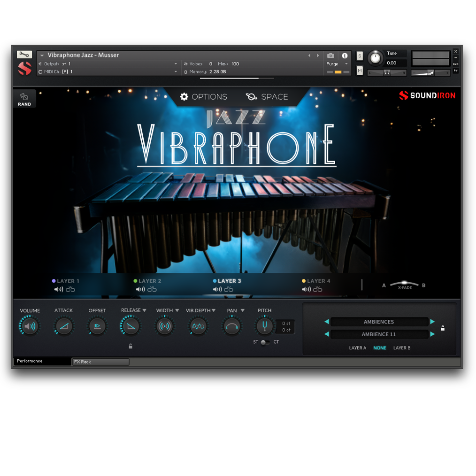Click the Pitch tuning fork knob
Screen dimensions: 476x476
click(x=264, y=326)
